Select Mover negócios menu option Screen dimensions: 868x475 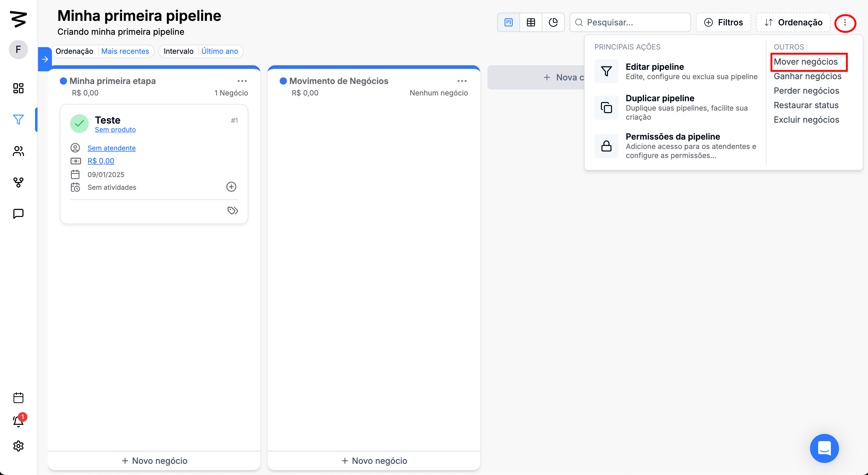(805, 62)
